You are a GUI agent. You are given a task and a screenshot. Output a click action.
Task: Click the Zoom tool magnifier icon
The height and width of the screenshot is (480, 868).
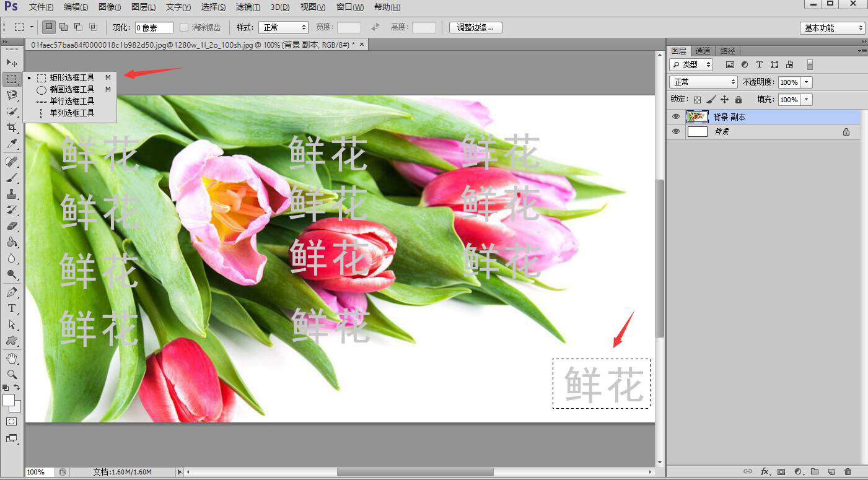coord(11,374)
